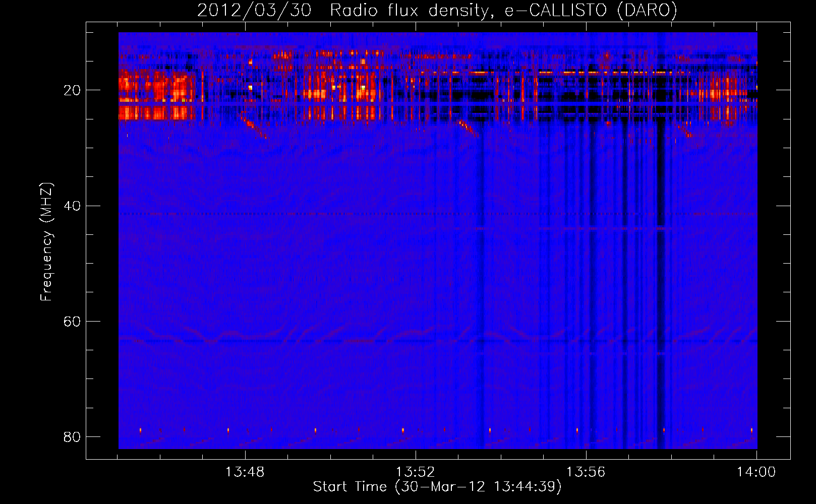Click the 60 MHz frequency tick label

point(72,321)
